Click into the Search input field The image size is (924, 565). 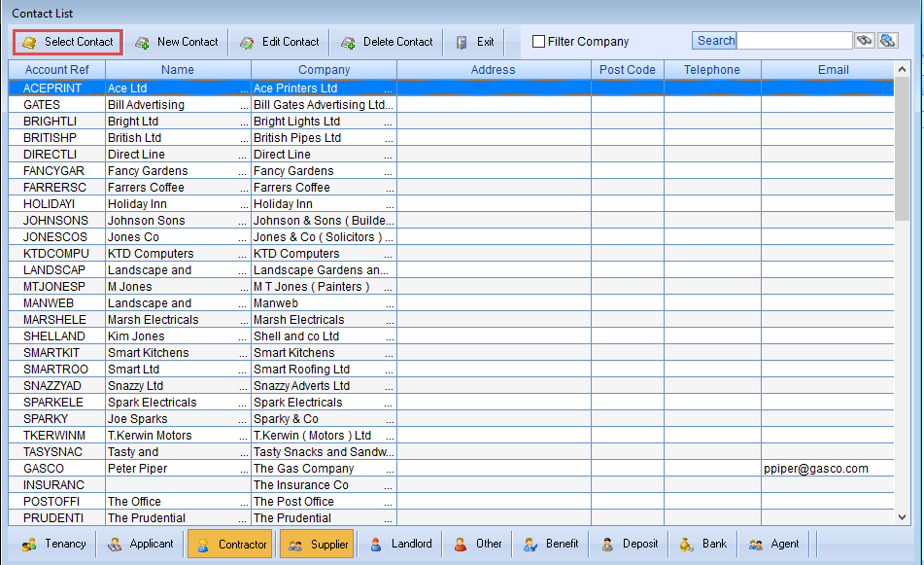[795, 40]
